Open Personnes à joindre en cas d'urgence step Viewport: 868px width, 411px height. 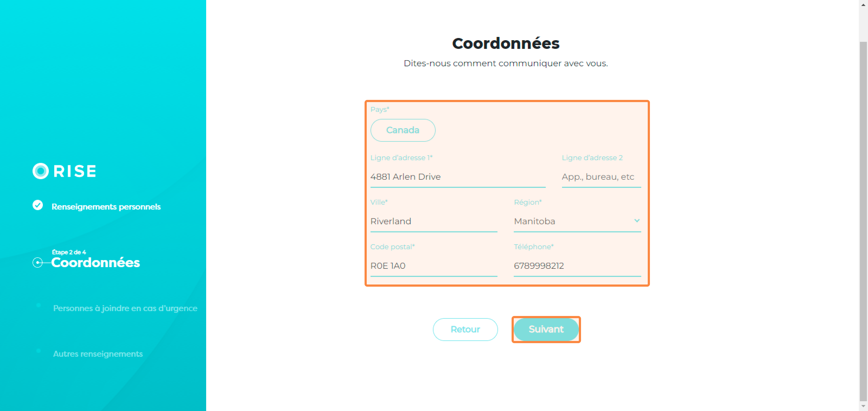pyautogui.click(x=125, y=308)
